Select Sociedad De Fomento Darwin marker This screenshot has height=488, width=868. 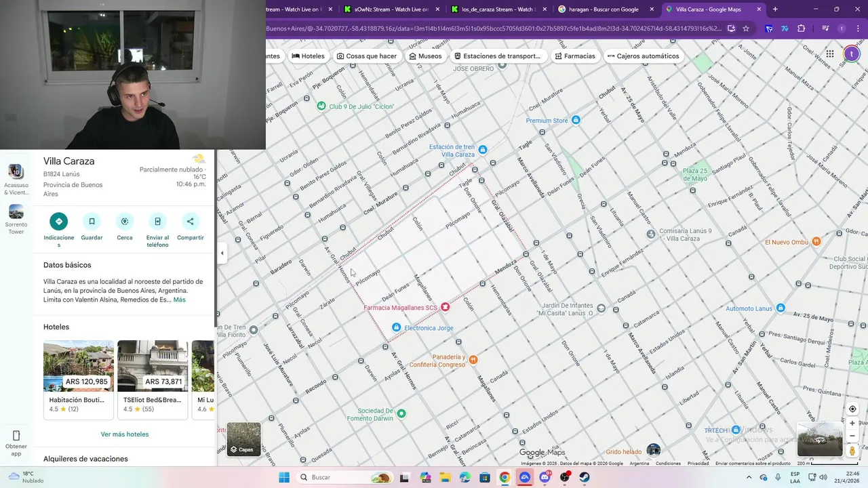click(x=401, y=413)
